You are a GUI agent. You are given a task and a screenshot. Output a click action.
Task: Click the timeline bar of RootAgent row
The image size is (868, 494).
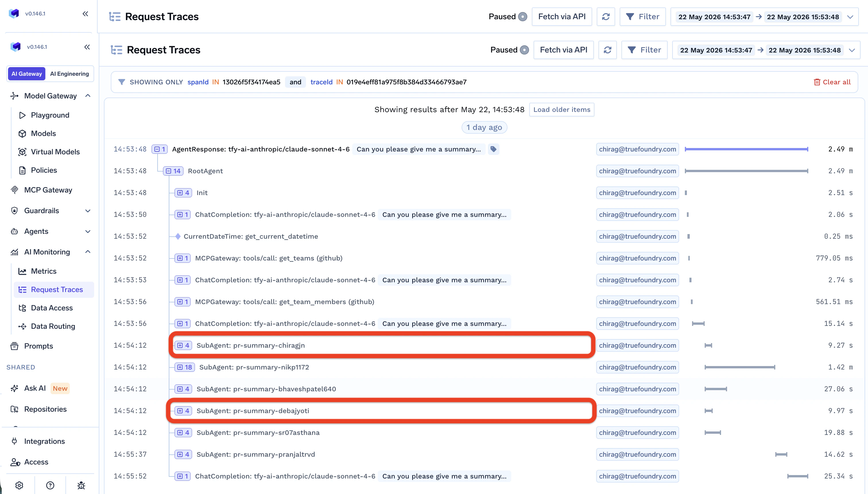coord(747,171)
